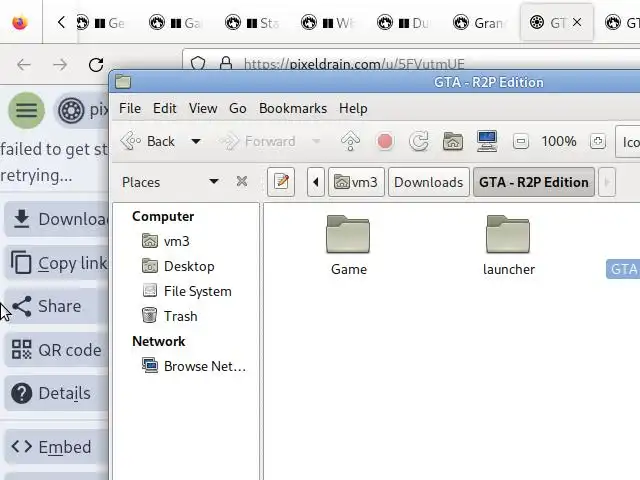This screenshot has height=480, width=640.
Task: Click the GTA - R2P Edition path button
Action: click(x=533, y=182)
